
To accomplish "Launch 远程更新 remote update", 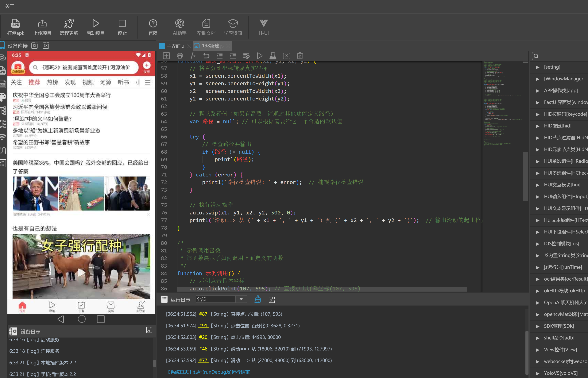I will coord(69,27).
